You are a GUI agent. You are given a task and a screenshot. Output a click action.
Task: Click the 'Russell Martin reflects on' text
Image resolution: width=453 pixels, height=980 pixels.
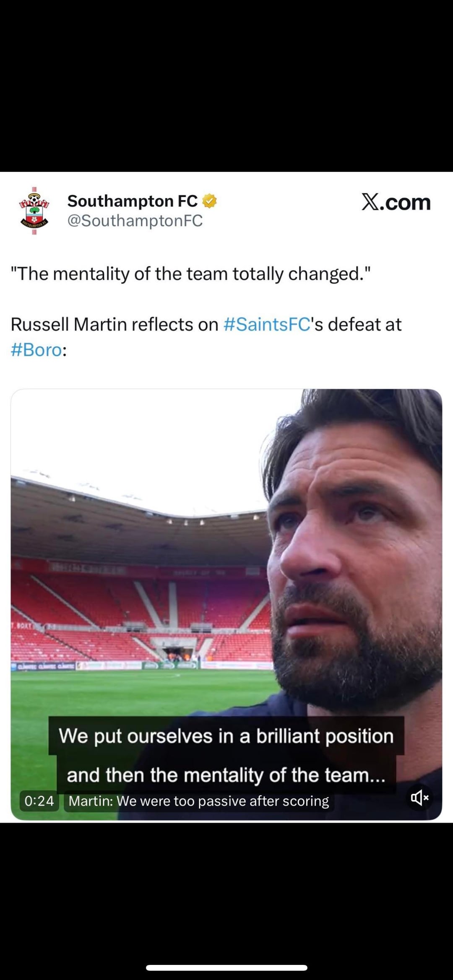click(x=114, y=325)
